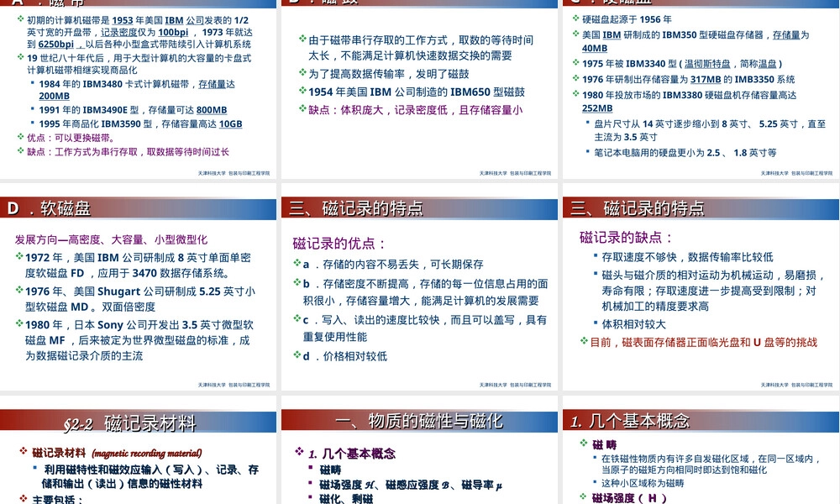Click '磁场强度 H、磁感应强度 B、磁导率 μ' item
Viewport: 840px width, 504px height.
pyautogui.click(x=411, y=486)
